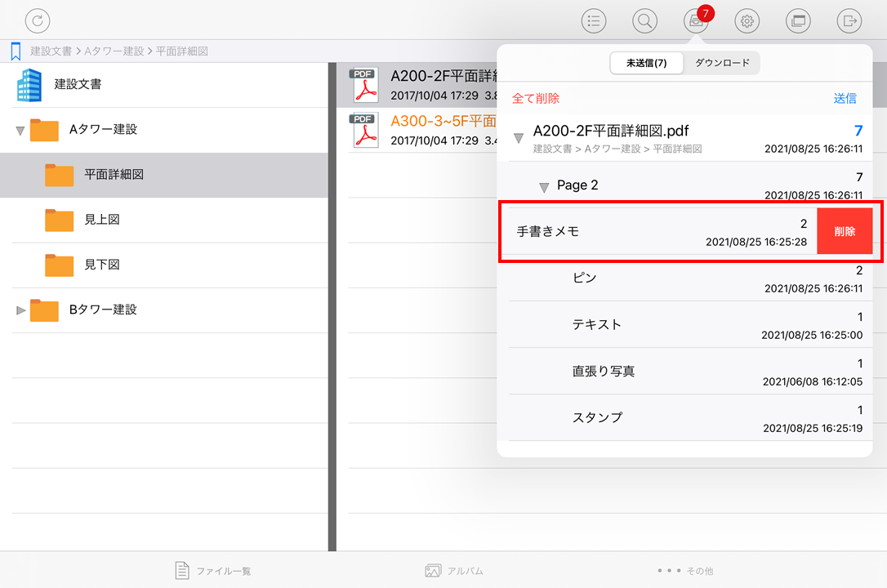Click the 見上図 folder icon
This screenshot has height=588, width=887.
point(60,220)
